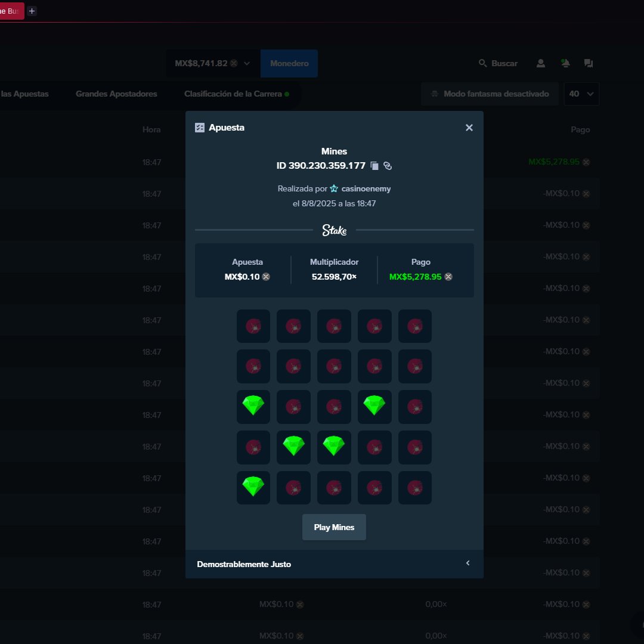Copy the bet link icon
The image size is (644, 644).
(388, 166)
